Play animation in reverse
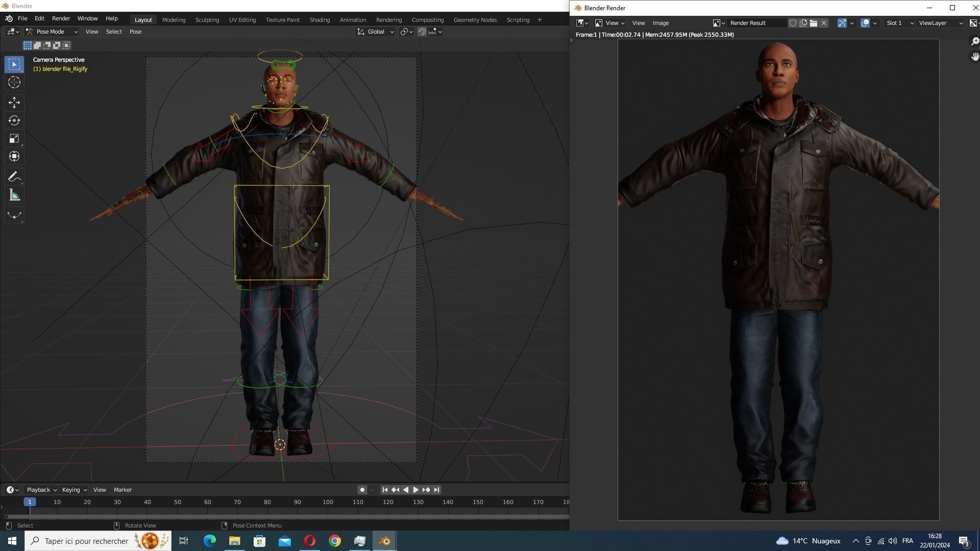The image size is (980, 551). (x=406, y=490)
